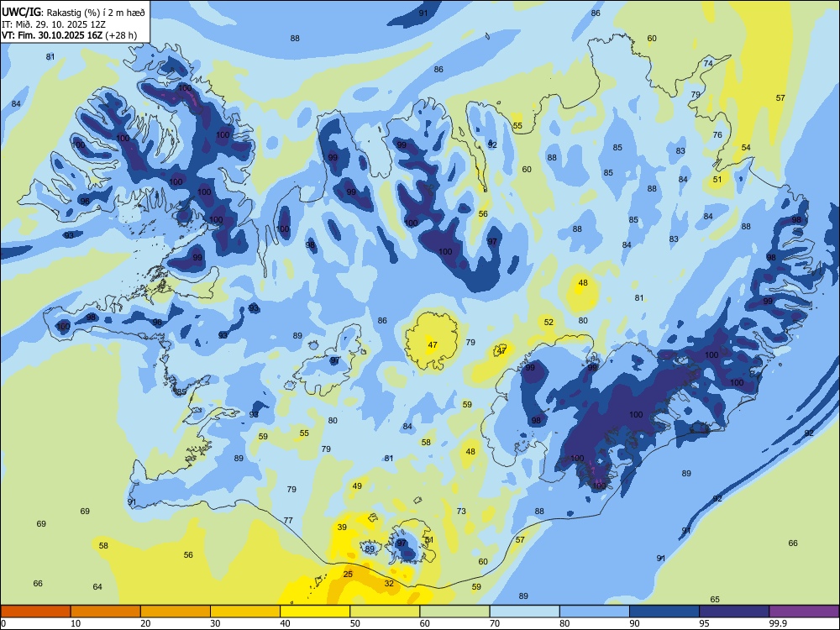Select the map value '64' over the sea
Viewport: 840px width, 630px height.
coord(97,586)
